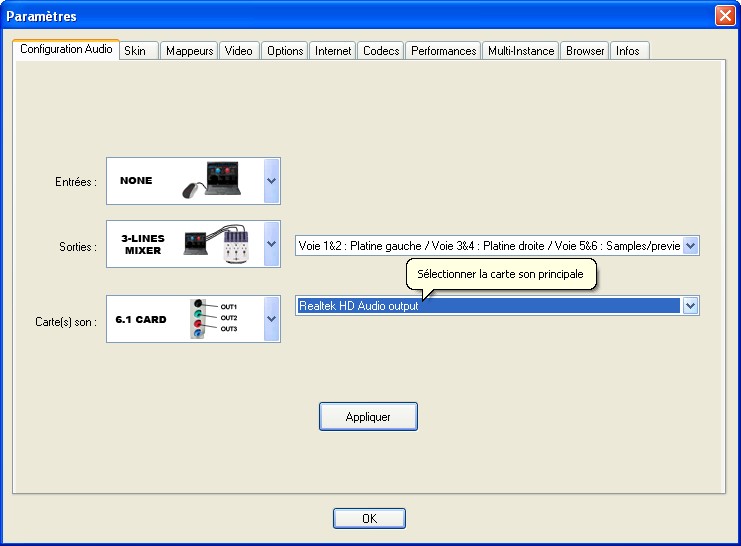Click the 3-LINES MIXER label
The image size is (741, 546).
pos(143,244)
